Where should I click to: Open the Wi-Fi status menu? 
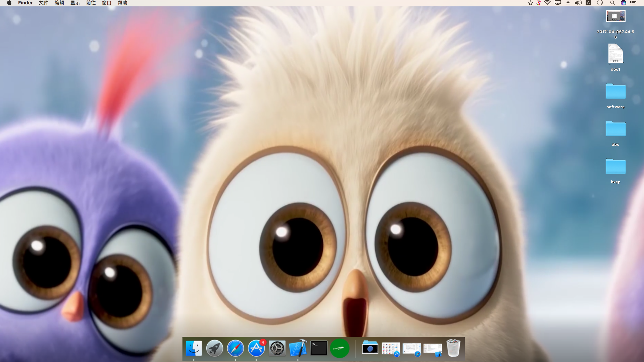tap(547, 3)
